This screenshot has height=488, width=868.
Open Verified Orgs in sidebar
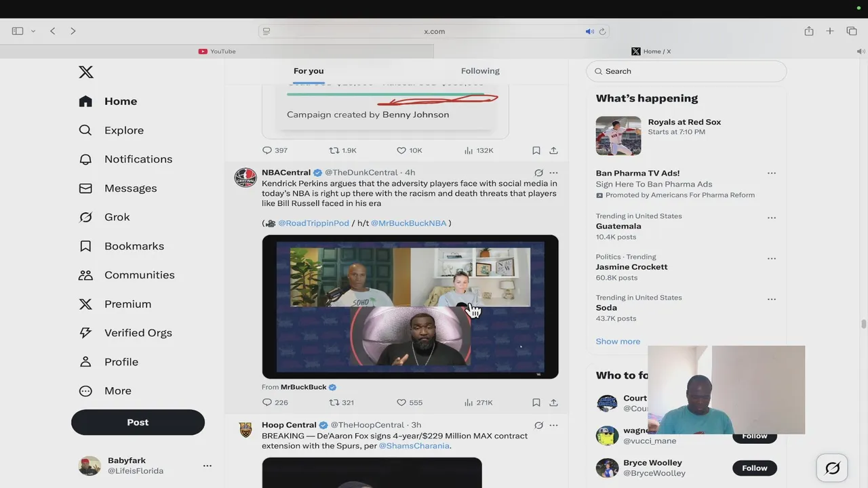tap(125, 333)
